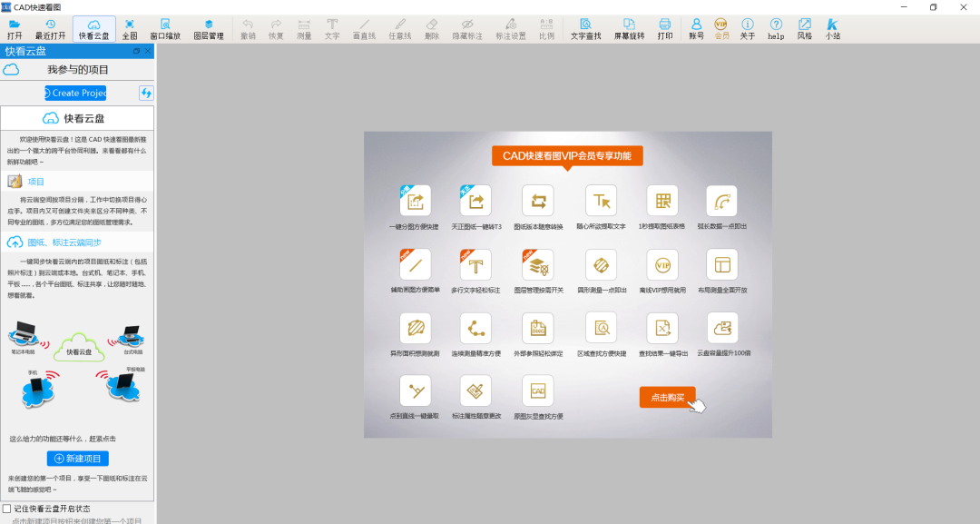Open 标注设置 annotation settings
980x524 pixels.
point(511,29)
